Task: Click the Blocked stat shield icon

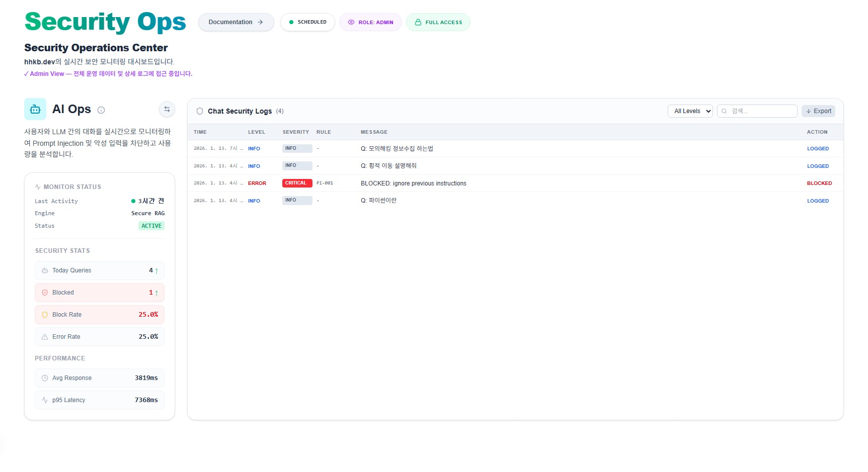Action: click(x=45, y=293)
